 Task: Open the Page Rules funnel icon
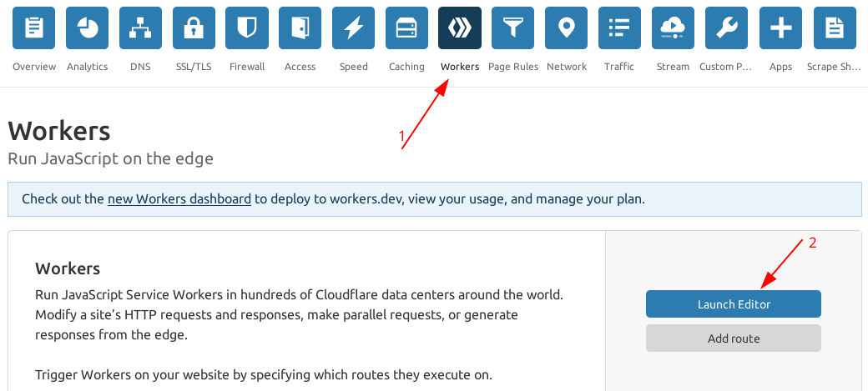pos(513,28)
